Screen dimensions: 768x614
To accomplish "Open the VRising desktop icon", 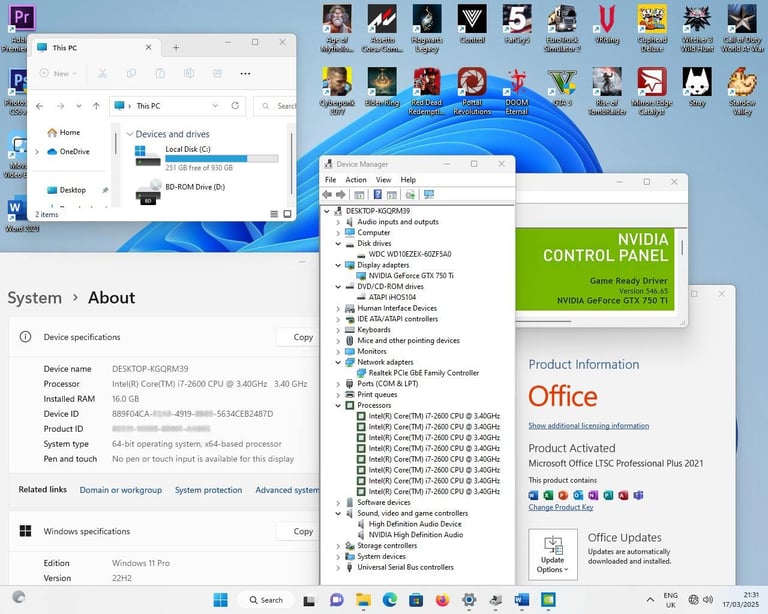I will click(607, 24).
